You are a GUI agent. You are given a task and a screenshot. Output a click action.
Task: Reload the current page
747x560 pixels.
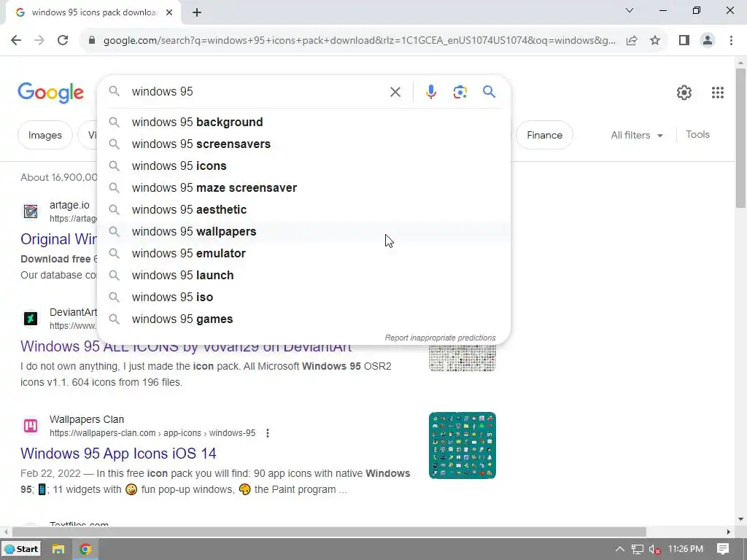point(63,40)
